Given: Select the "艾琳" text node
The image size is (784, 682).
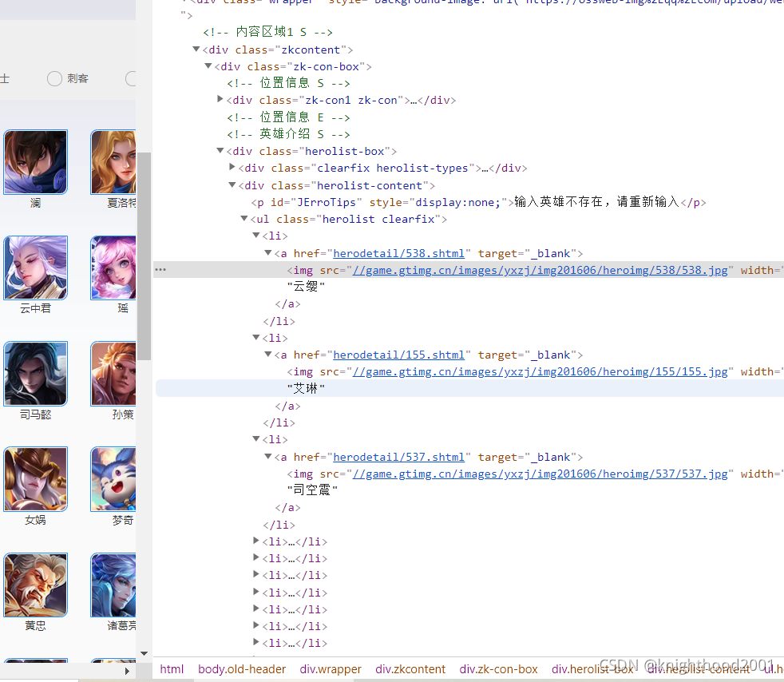Looking at the screenshot, I should [x=306, y=388].
